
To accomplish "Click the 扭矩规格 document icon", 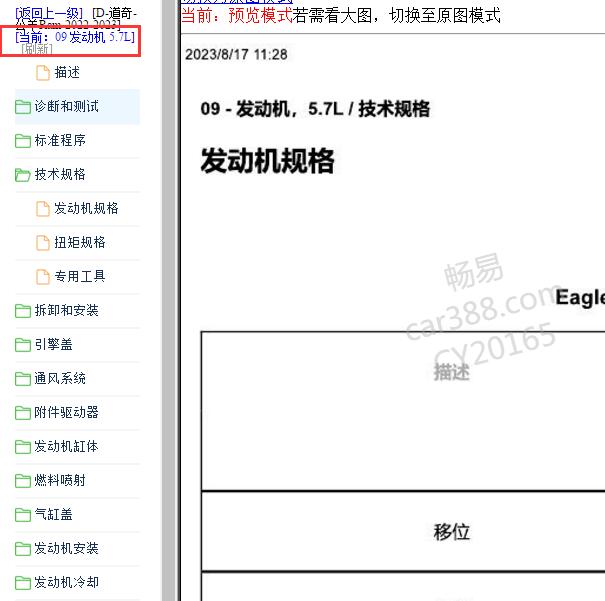I will [43, 243].
